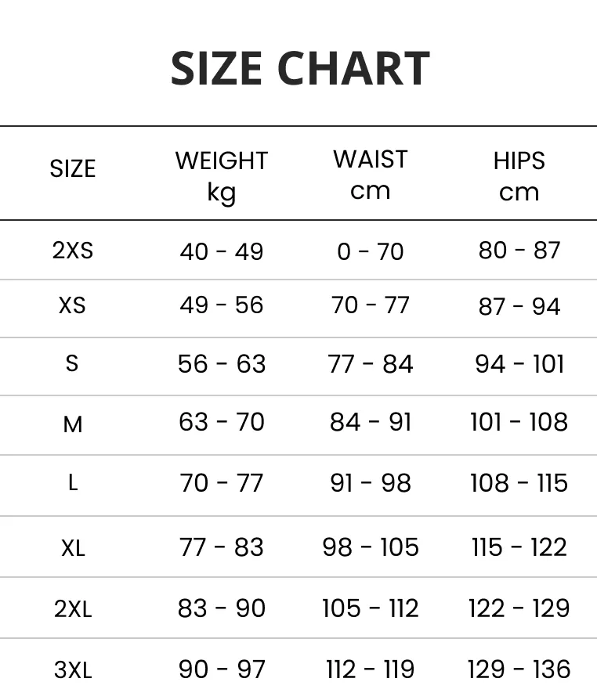Select the XL size label
This screenshot has width=597, height=700.
point(72,547)
